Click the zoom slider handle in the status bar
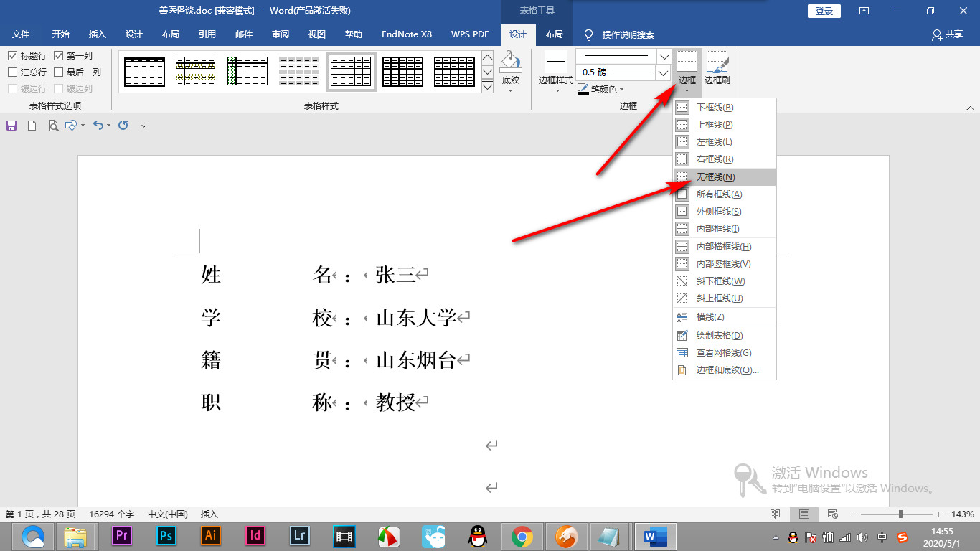 (900, 514)
